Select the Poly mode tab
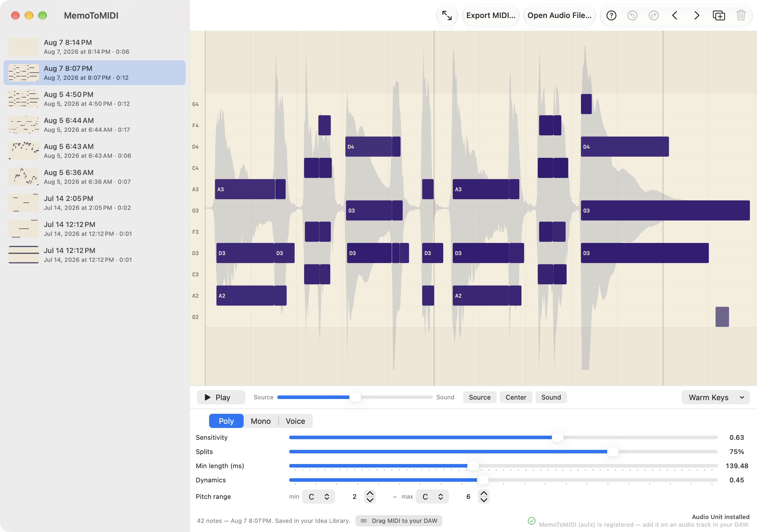The height and width of the screenshot is (532, 757). tap(226, 421)
